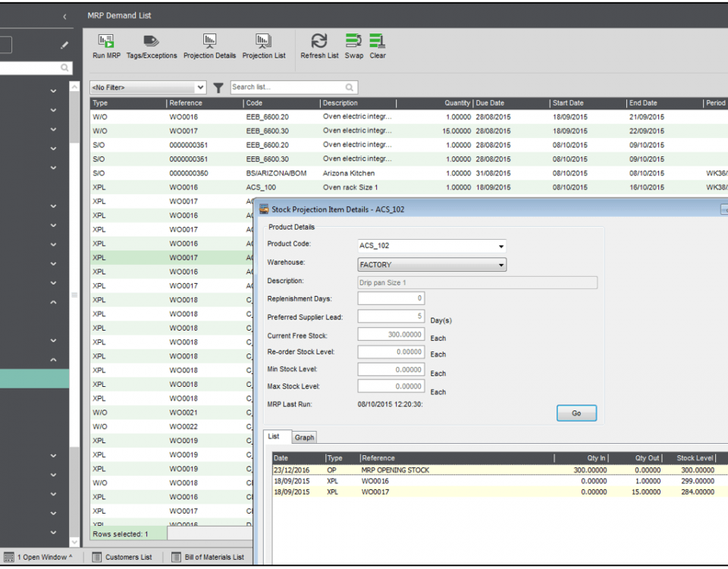Click the Preferred Supplier Lead field
Image resolution: width=728 pixels, height=569 pixels.
(x=391, y=316)
